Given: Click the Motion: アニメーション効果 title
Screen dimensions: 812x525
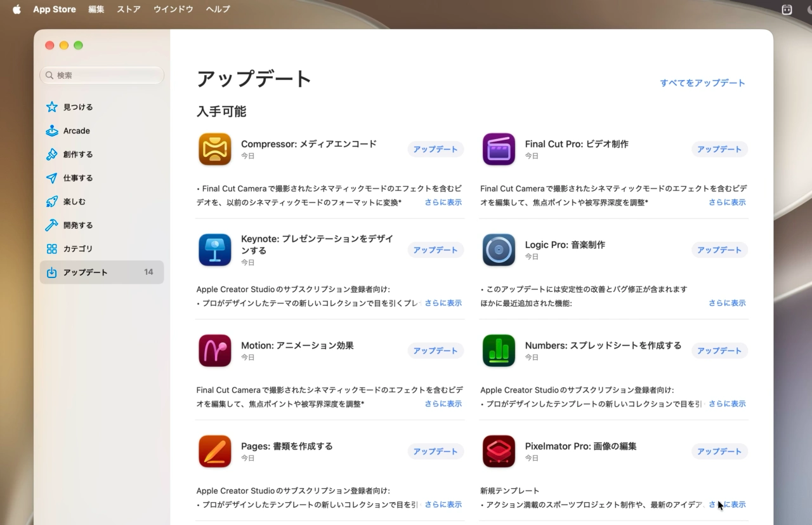Looking at the screenshot, I should (298, 346).
